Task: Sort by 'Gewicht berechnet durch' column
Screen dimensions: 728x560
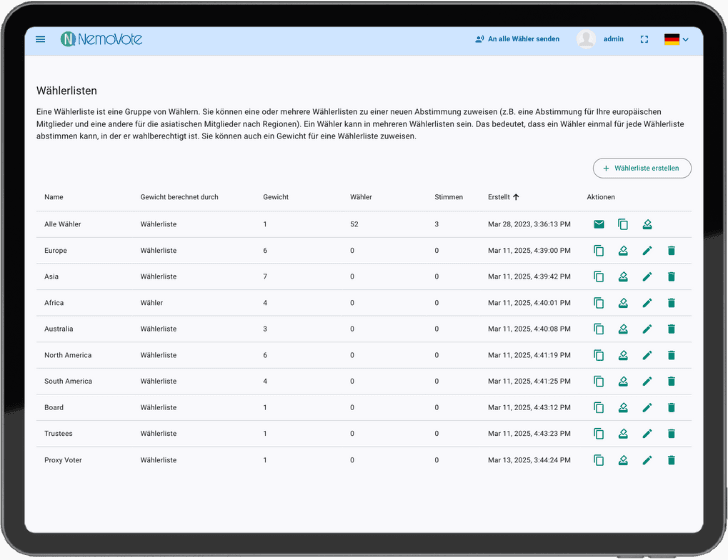Action: pos(179,197)
